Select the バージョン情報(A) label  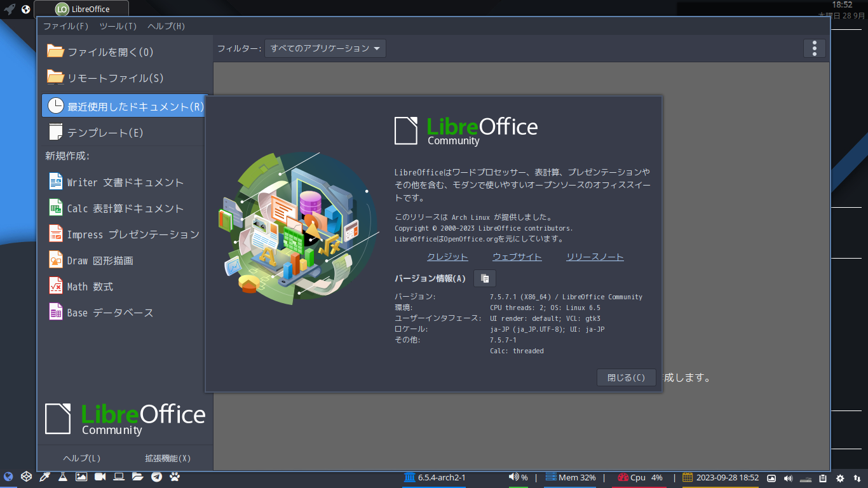click(430, 278)
